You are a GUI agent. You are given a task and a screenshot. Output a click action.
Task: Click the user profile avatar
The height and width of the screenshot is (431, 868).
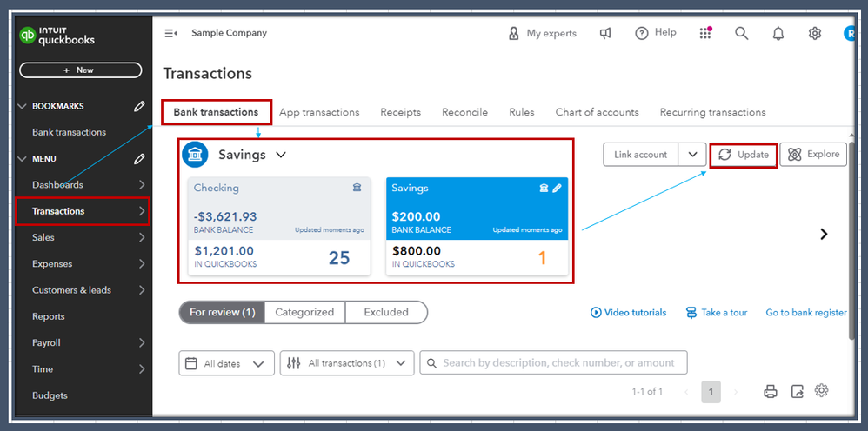click(849, 34)
